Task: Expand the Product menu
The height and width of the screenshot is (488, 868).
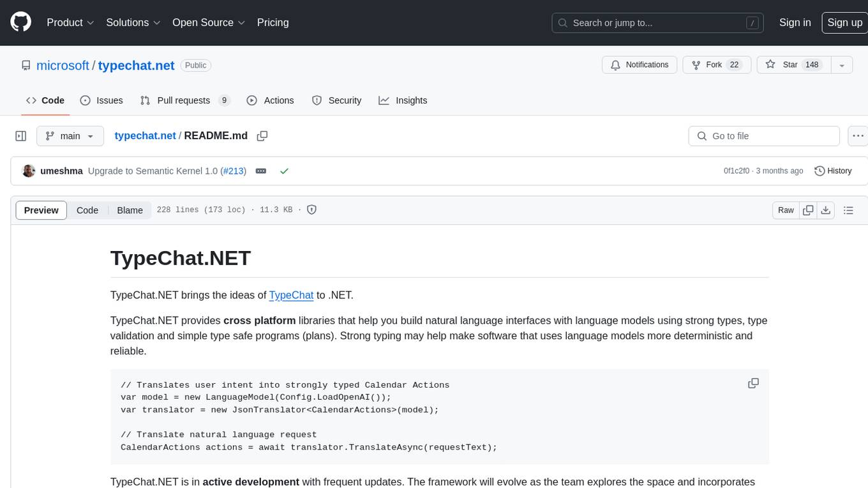Action: (x=70, y=22)
